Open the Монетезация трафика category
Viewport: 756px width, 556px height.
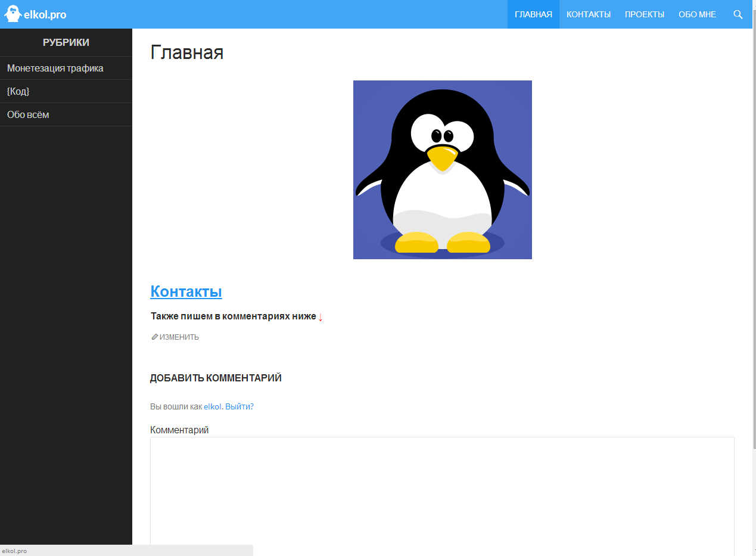[x=55, y=68]
